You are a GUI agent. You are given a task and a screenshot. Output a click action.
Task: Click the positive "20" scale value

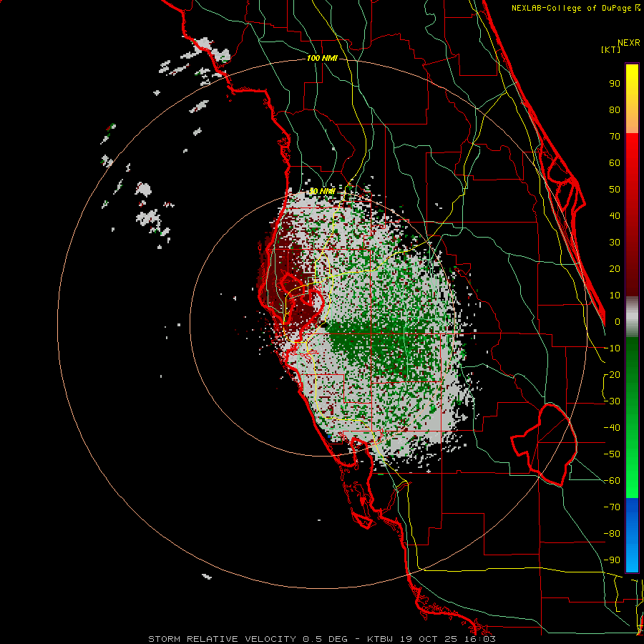(615, 268)
